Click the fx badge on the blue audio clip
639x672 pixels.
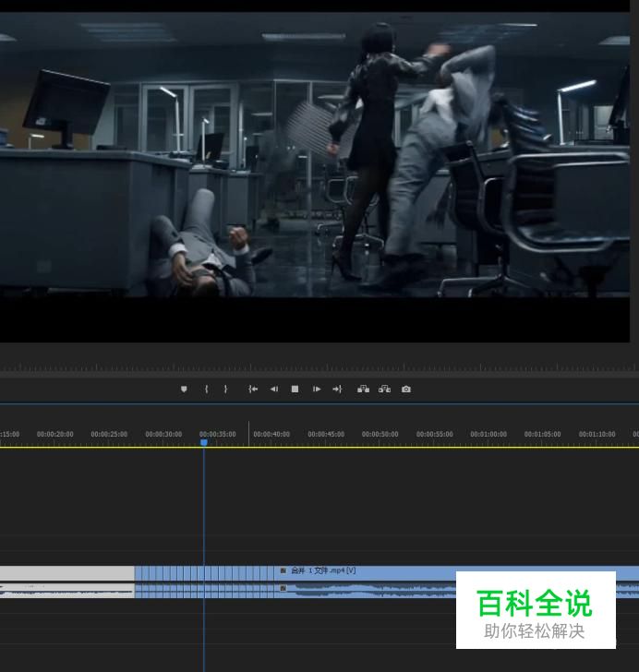[283, 588]
